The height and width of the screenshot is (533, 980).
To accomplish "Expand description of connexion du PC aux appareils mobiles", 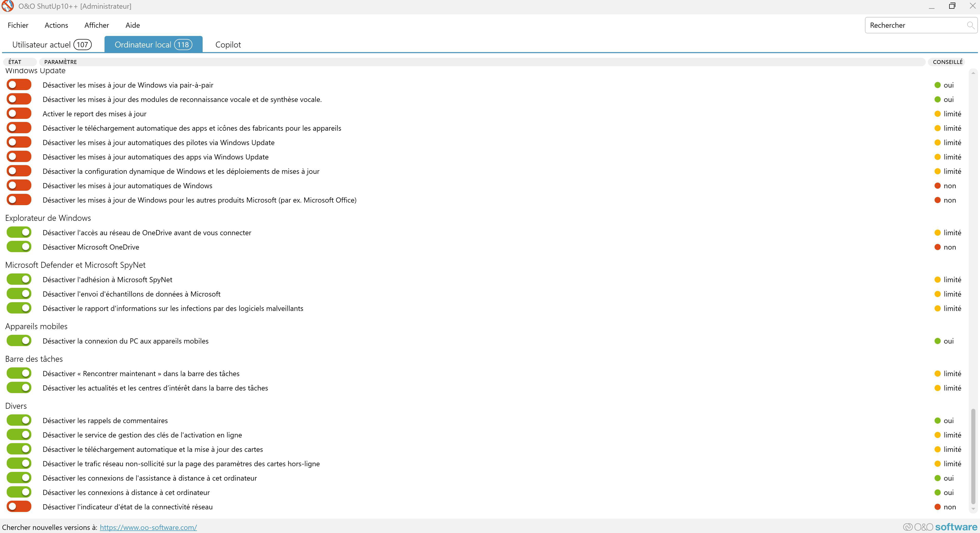I will [x=126, y=341].
